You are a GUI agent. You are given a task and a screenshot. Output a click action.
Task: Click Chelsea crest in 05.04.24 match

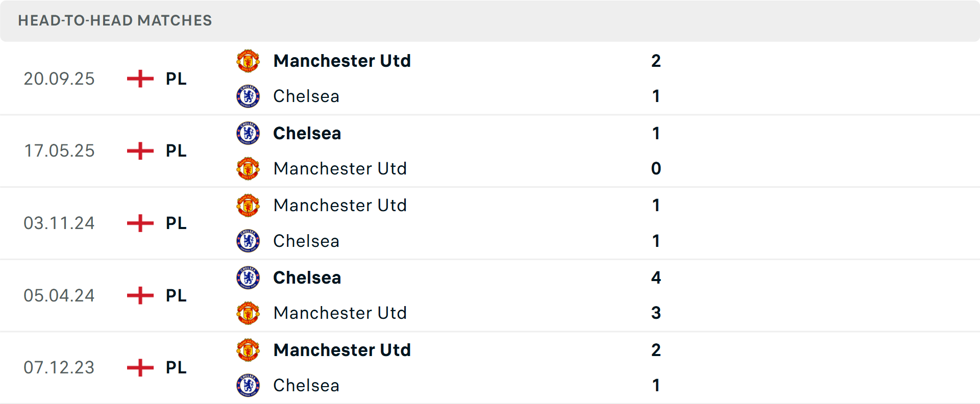tap(248, 277)
